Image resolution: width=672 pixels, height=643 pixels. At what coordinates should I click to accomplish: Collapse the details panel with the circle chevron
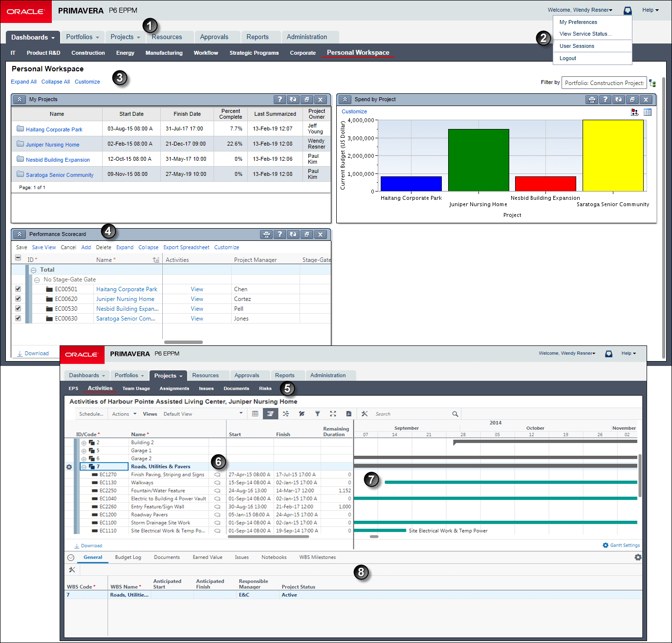click(71, 557)
